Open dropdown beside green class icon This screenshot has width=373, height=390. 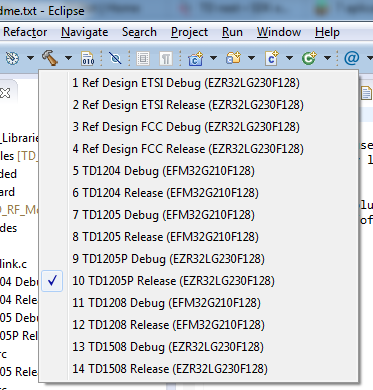coord(327,58)
